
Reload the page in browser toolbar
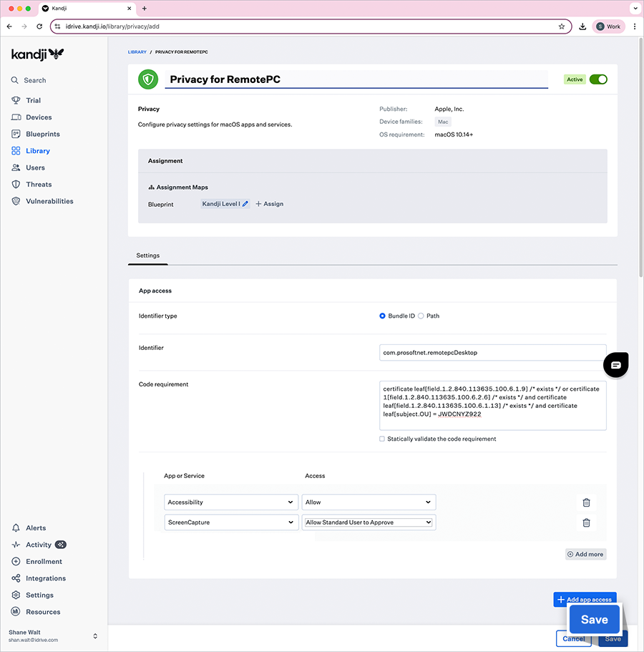[39, 26]
